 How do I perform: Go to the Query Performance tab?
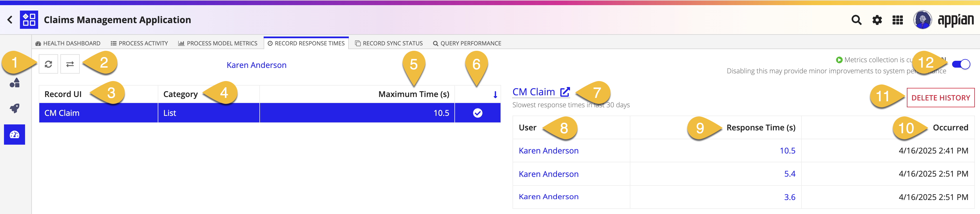tap(467, 43)
